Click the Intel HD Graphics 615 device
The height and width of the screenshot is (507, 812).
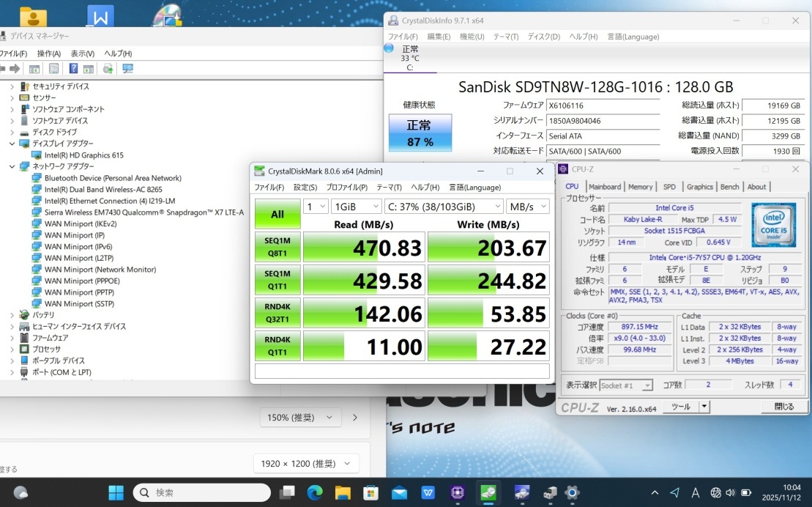click(x=83, y=155)
